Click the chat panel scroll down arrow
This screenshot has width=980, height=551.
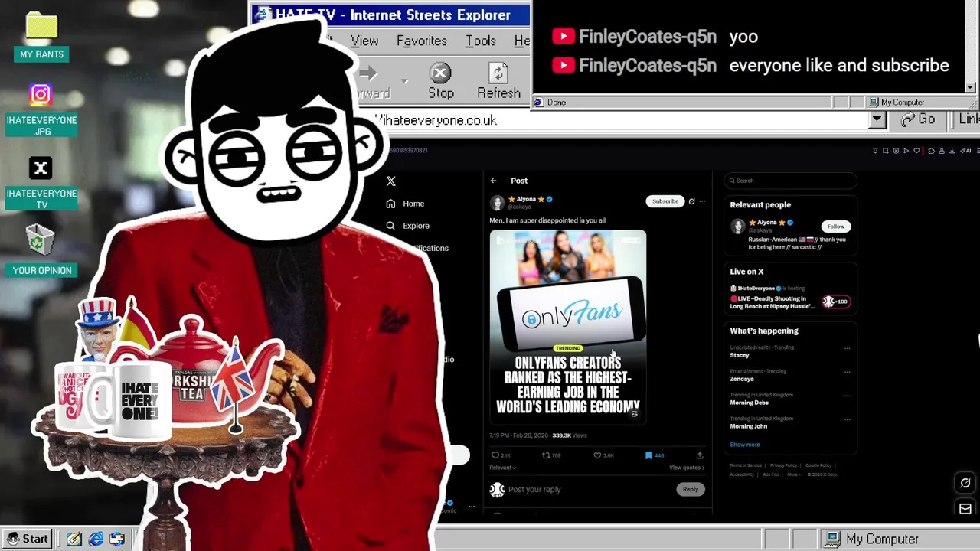971,87
